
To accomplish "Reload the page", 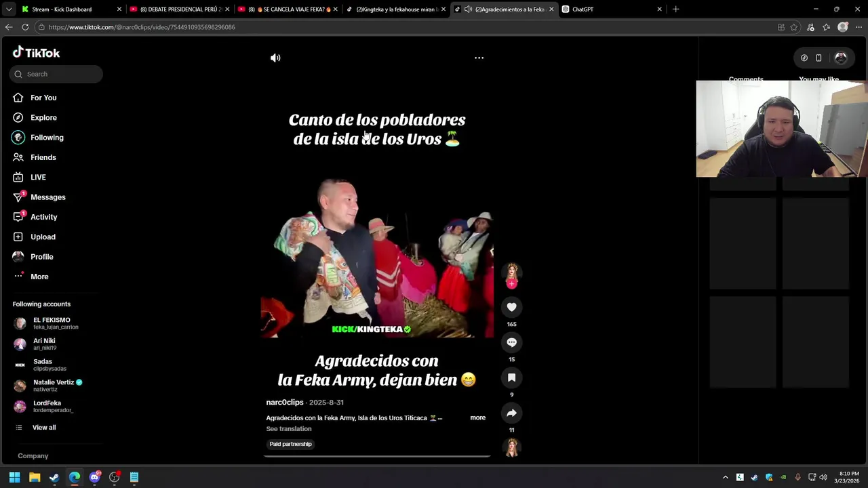I will [25, 27].
